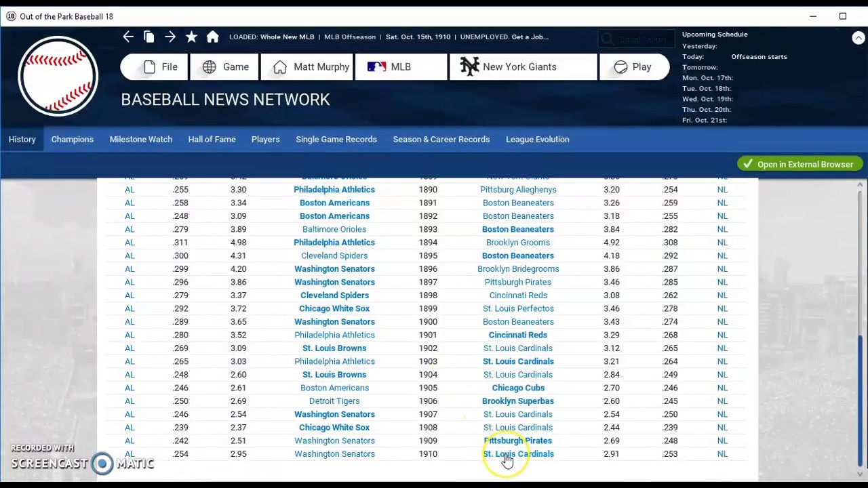Viewport: 868px width, 488px height.
Task: Click the NL link in the 1890 row
Action: tap(722, 190)
